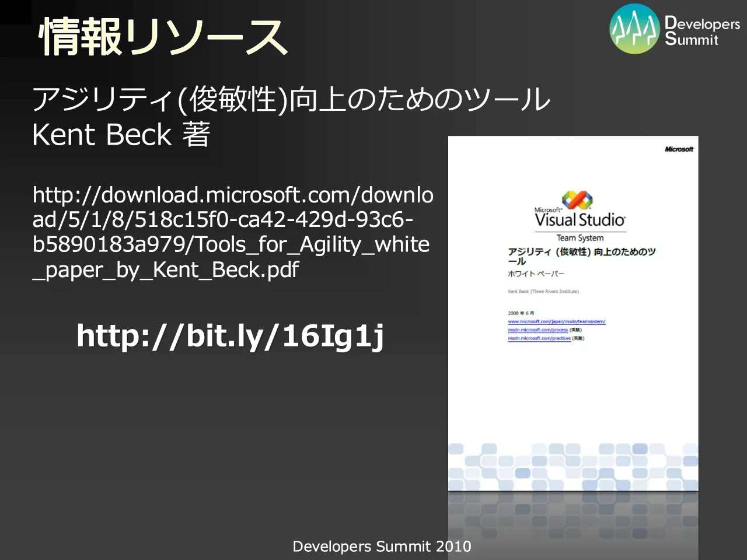
Task: Click the download.microsoft.com PDF URL
Action: (233, 232)
